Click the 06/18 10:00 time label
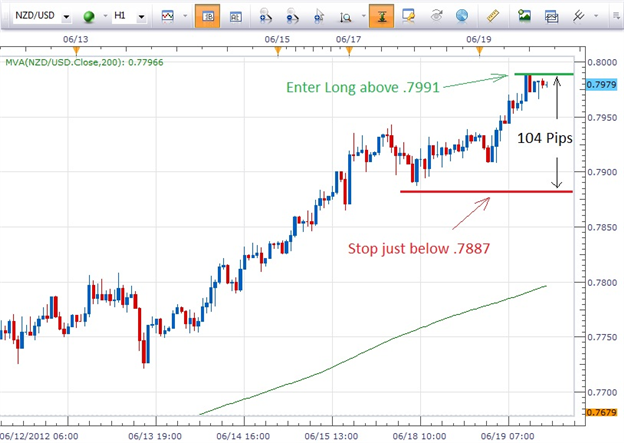Image resolution: width=624 pixels, height=443 pixels. (x=419, y=436)
